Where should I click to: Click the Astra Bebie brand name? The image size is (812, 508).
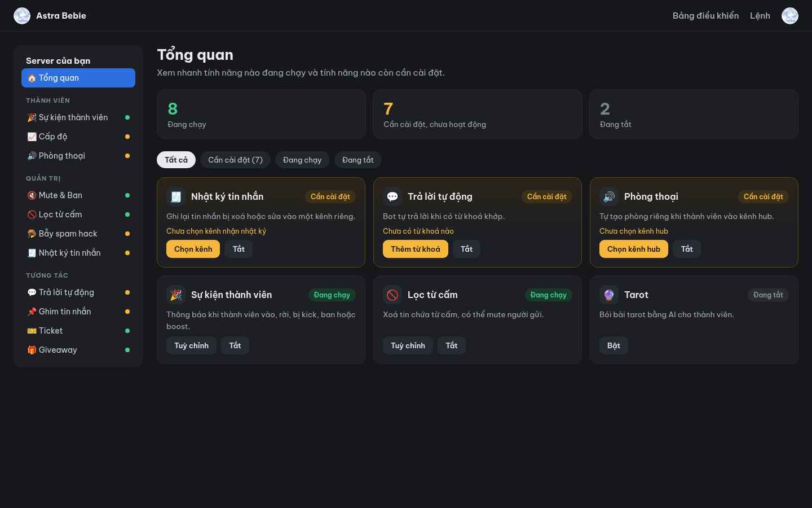pos(61,16)
